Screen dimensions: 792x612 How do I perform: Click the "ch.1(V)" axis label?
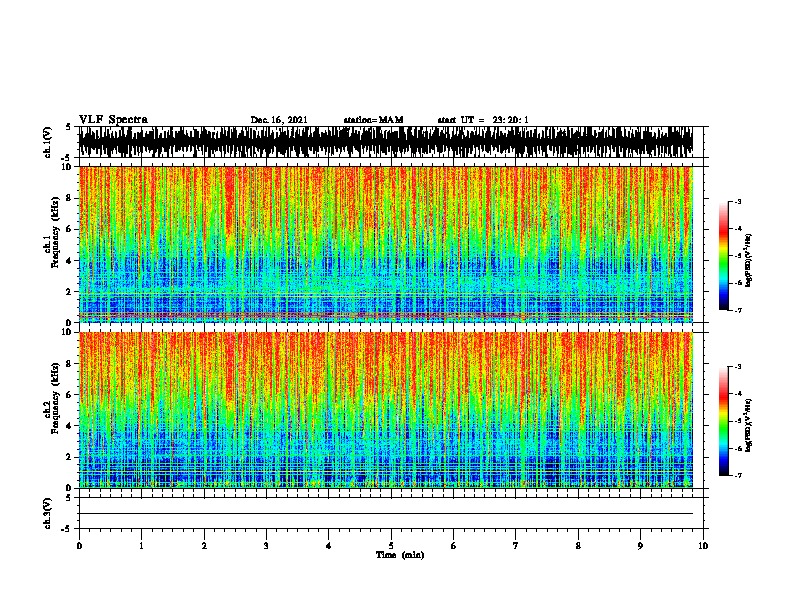tap(47, 142)
